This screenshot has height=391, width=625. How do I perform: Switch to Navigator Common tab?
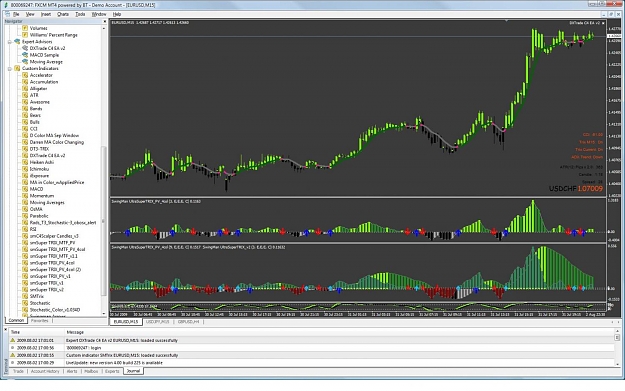point(16,320)
